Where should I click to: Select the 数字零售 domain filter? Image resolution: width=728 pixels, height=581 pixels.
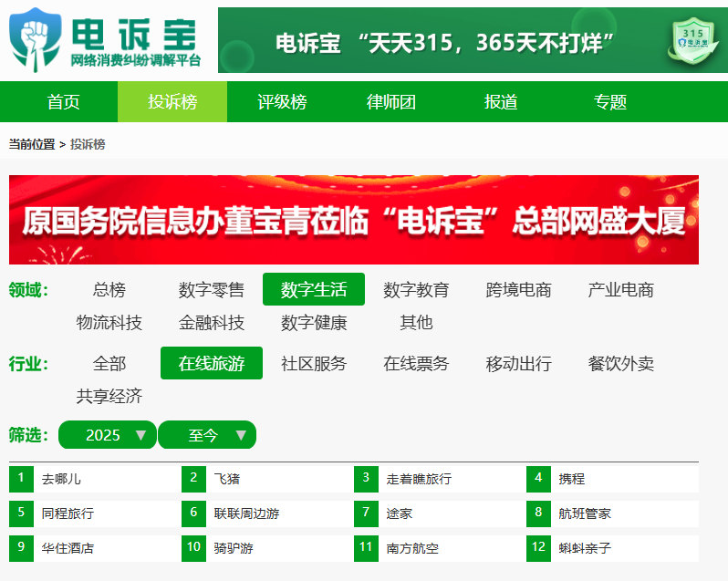tap(212, 289)
